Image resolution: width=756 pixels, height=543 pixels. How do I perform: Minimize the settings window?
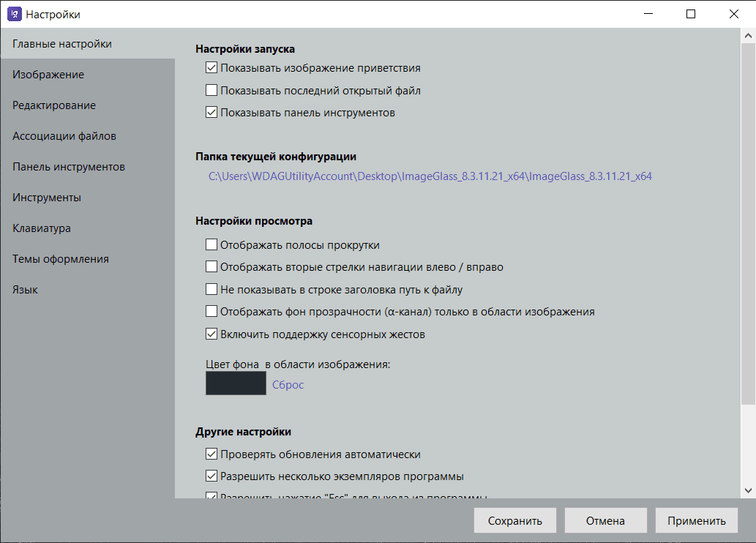pyautogui.click(x=648, y=14)
